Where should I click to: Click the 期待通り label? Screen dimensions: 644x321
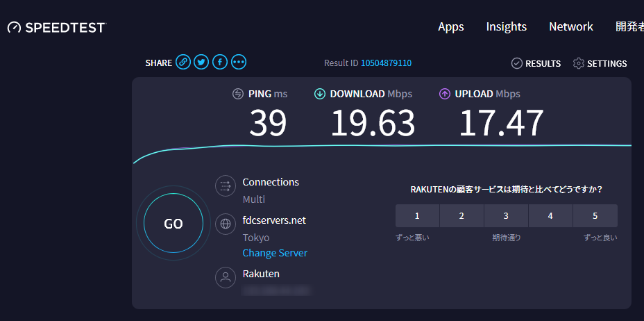tap(507, 238)
